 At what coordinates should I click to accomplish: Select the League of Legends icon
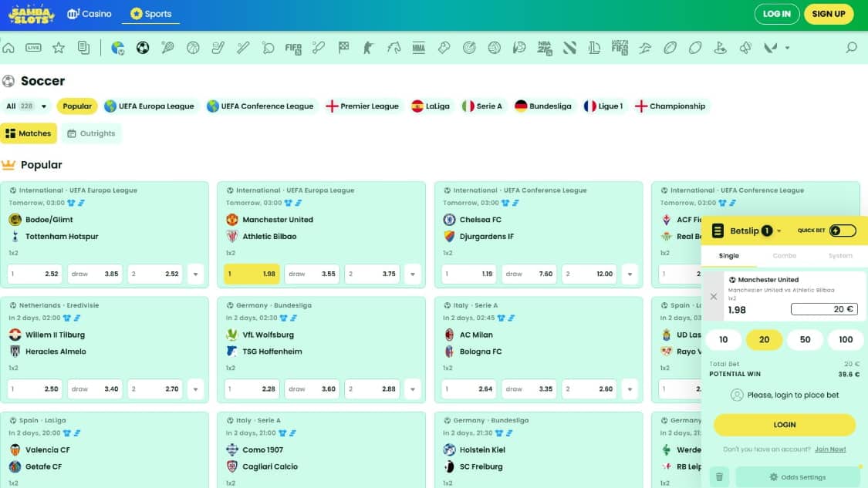pyautogui.click(x=595, y=48)
